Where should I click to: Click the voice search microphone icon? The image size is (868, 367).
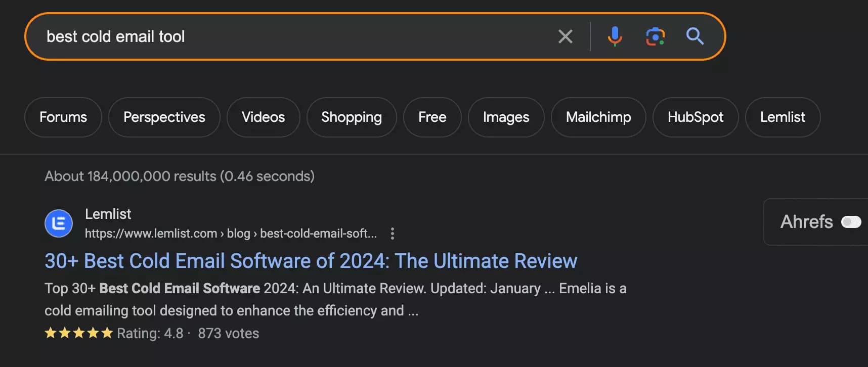click(x=615, y=36)
